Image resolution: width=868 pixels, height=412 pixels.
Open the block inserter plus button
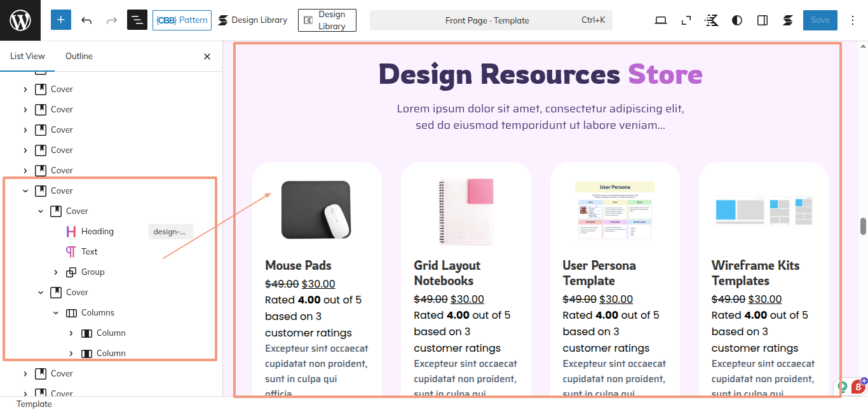tap(61, 20)
